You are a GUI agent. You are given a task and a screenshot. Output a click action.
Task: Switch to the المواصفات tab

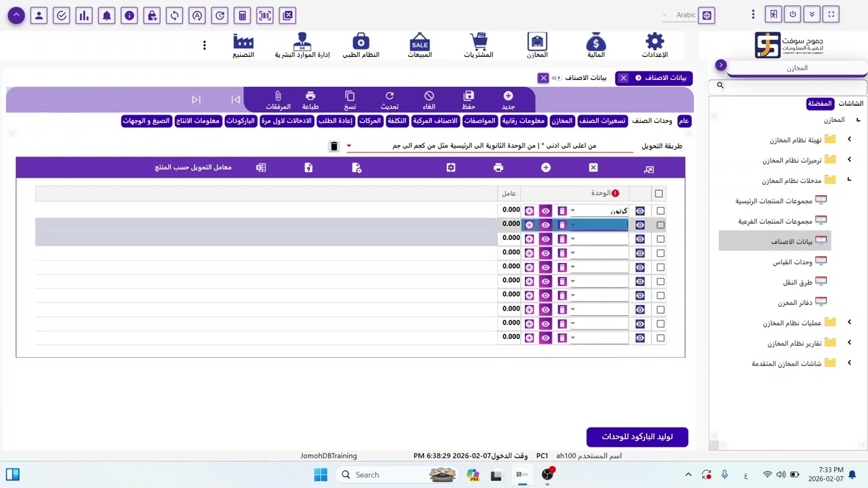pos(479,121)
